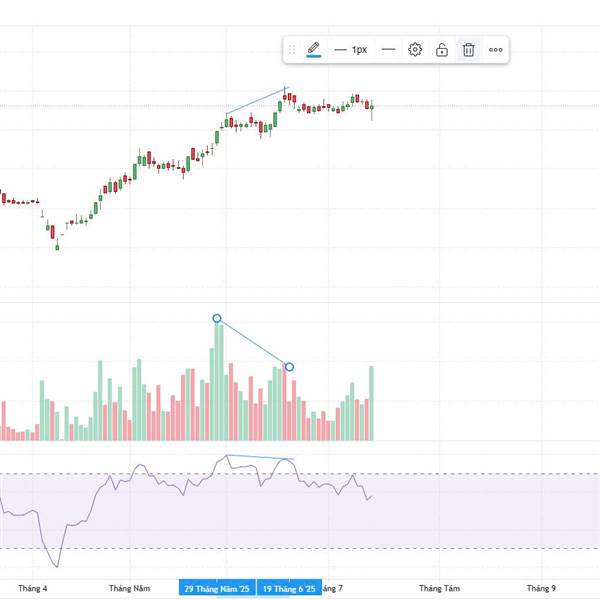
Task: Click 'Tháng 9' on the time axis
Action: 541,588
